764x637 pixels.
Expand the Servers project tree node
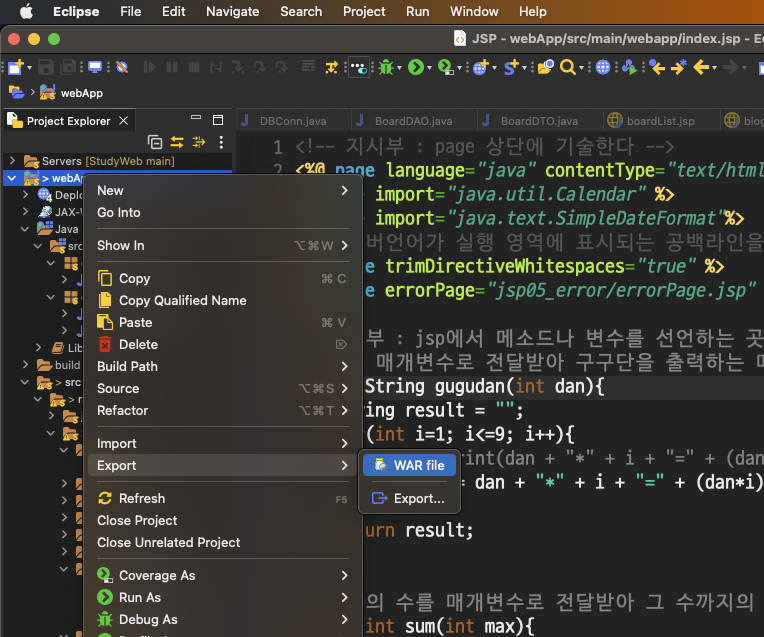tap(12, 160)
